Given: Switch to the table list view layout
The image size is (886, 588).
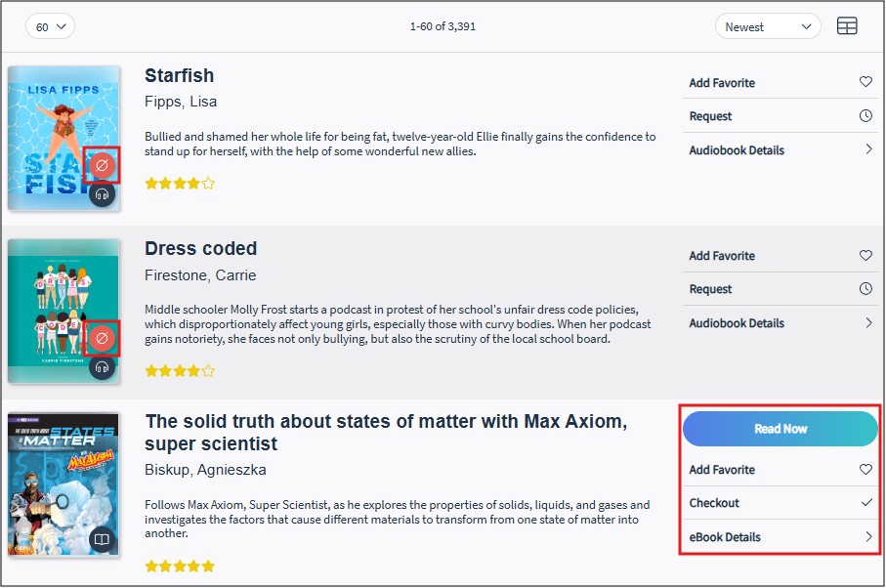Looking at the screenshot, I should (847, 26).
